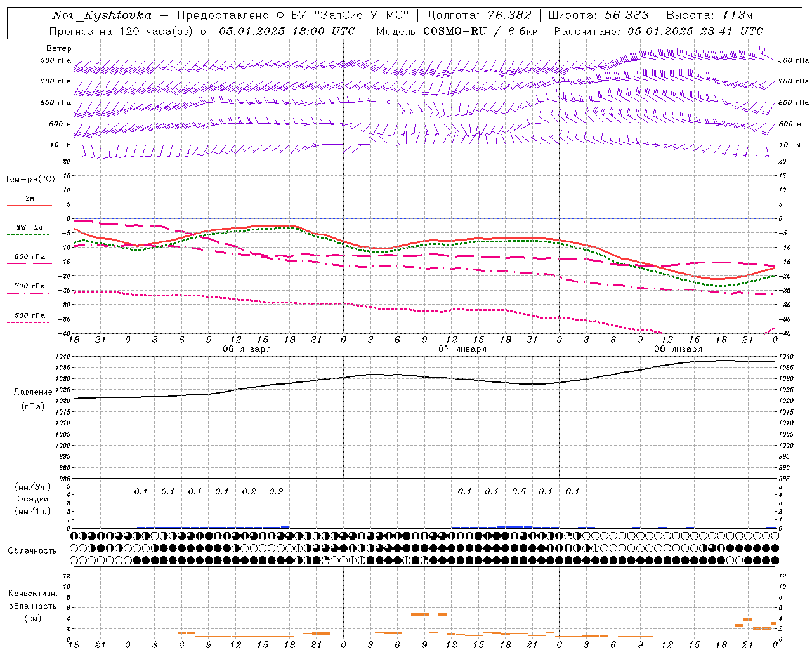Click the Давление pressure panel label
The image size is (812, 650).
[x=33, y=392]
